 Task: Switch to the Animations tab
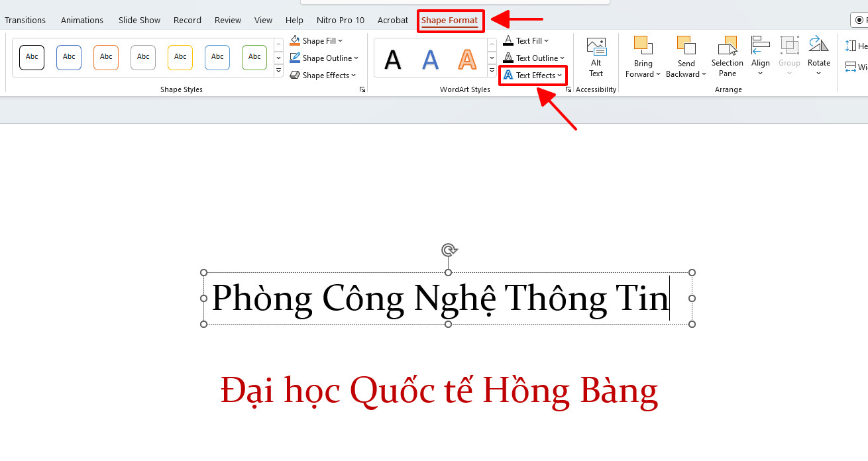pyautogui.click(x=82, y=21)
